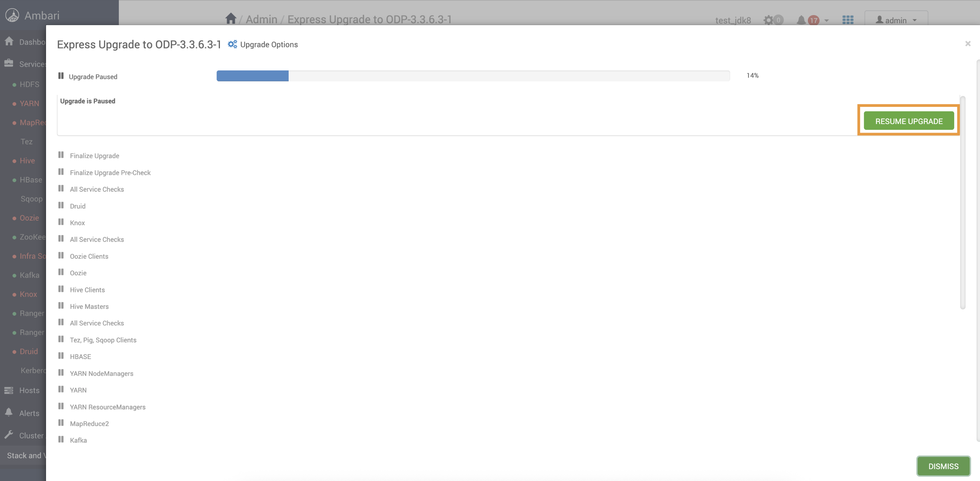Click pause icon beside Finalize Upgrade Pre-Check

(x=61, y=171)
